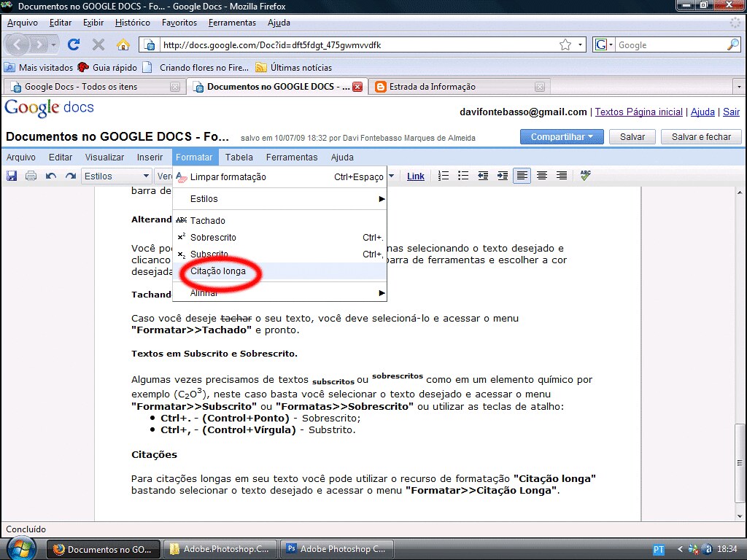Click the PT language indicator in tray

659,550
